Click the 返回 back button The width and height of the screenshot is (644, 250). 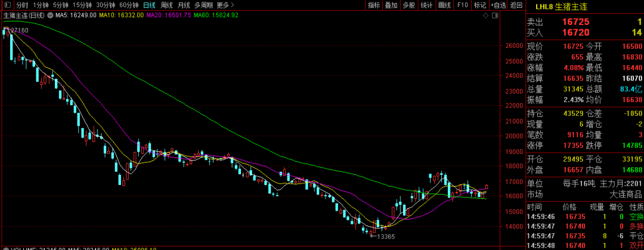[x=516, y=5]
